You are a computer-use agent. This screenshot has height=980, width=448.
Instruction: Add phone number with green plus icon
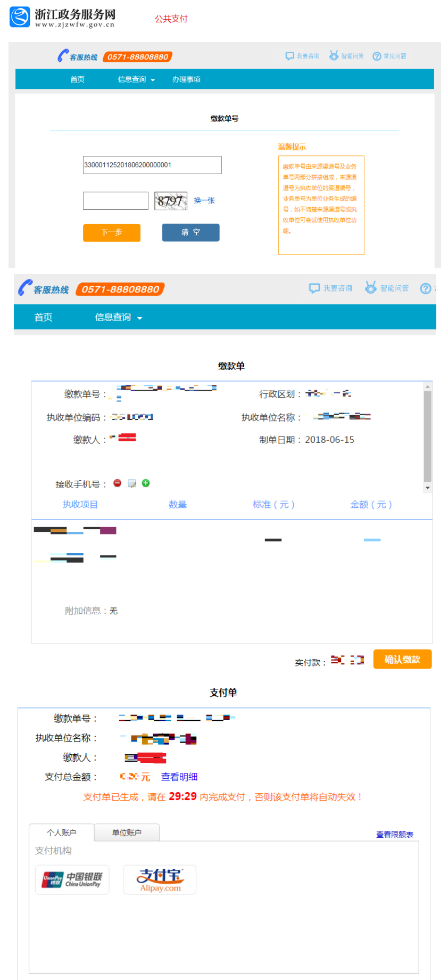[x=146, y=483]
